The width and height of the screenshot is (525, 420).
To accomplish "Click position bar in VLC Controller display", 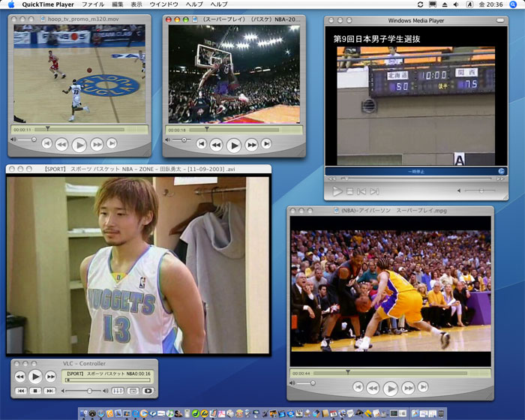I will [x=108, y=379].
